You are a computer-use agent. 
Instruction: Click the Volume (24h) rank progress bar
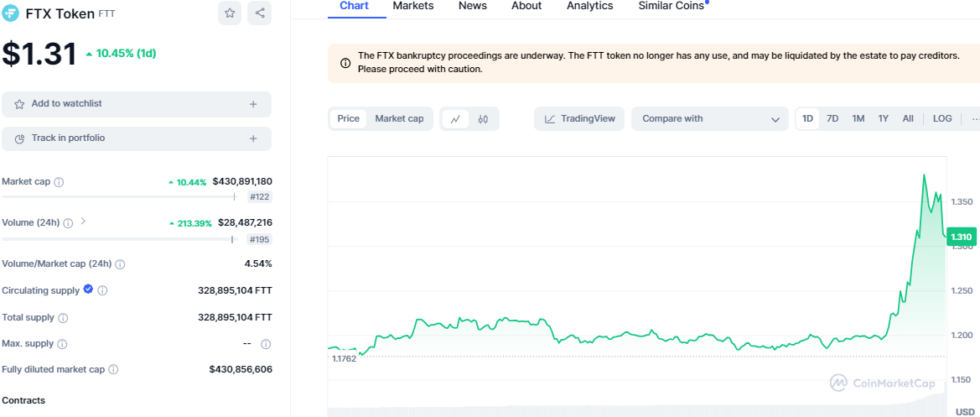pos(120,239)
